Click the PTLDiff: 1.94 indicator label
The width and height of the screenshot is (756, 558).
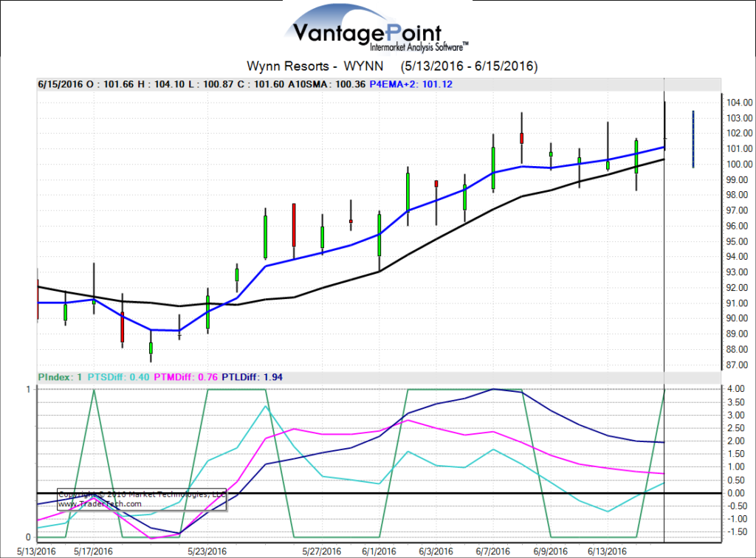click(252, 377)
